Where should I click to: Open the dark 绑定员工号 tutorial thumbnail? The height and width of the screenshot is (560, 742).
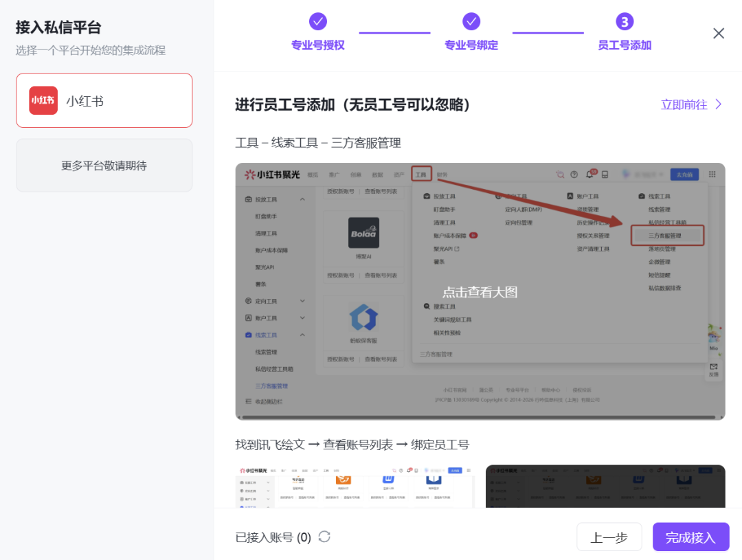tap(605, 486)
